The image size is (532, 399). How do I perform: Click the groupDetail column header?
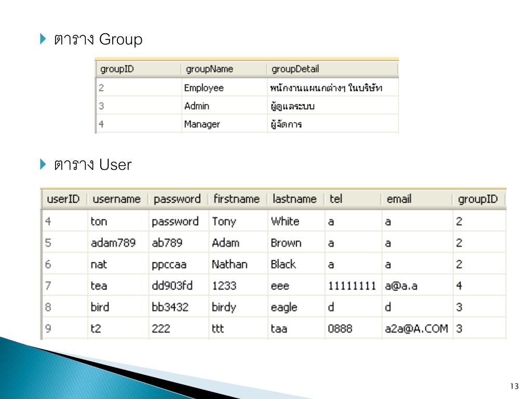[332, 69]
